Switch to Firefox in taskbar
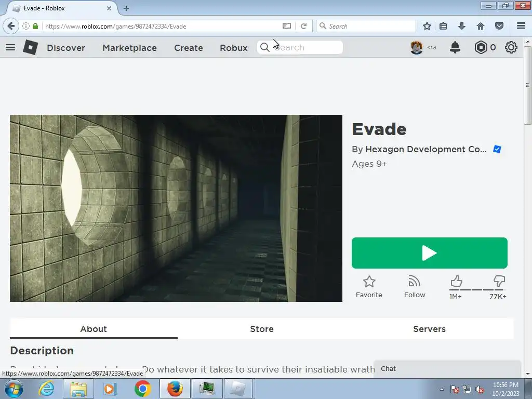532x399 pixels. [175, 389]
